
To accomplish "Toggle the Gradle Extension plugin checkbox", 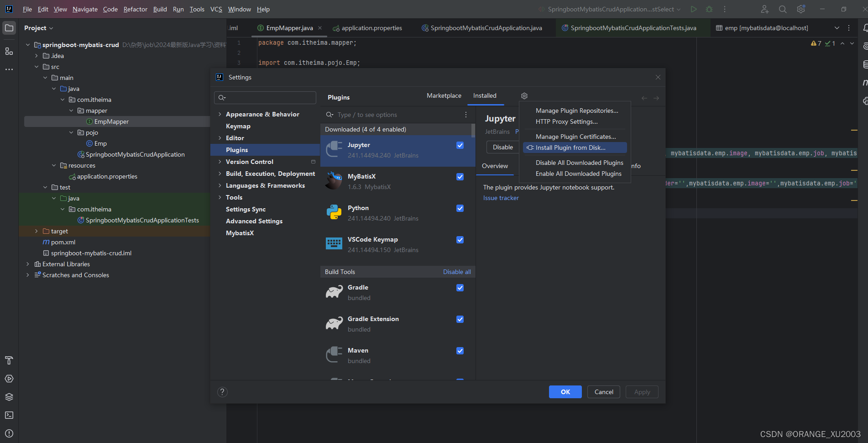I will 460,319.
